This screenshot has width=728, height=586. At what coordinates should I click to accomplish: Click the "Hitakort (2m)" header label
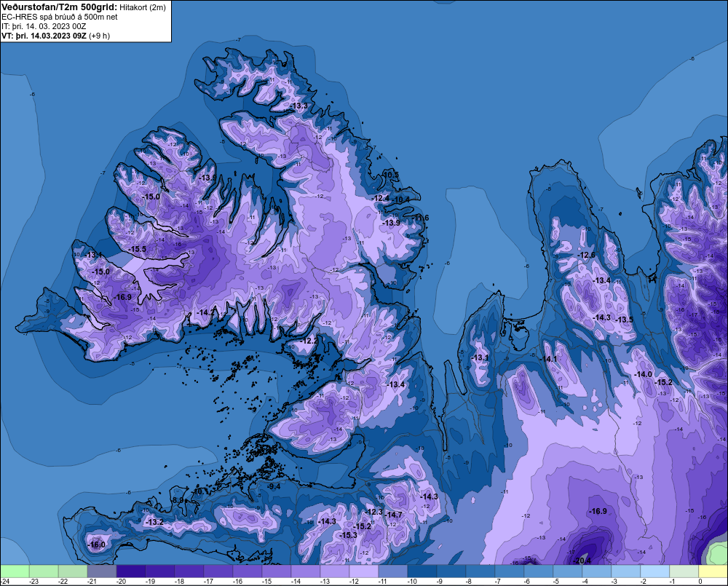(143, 7)
